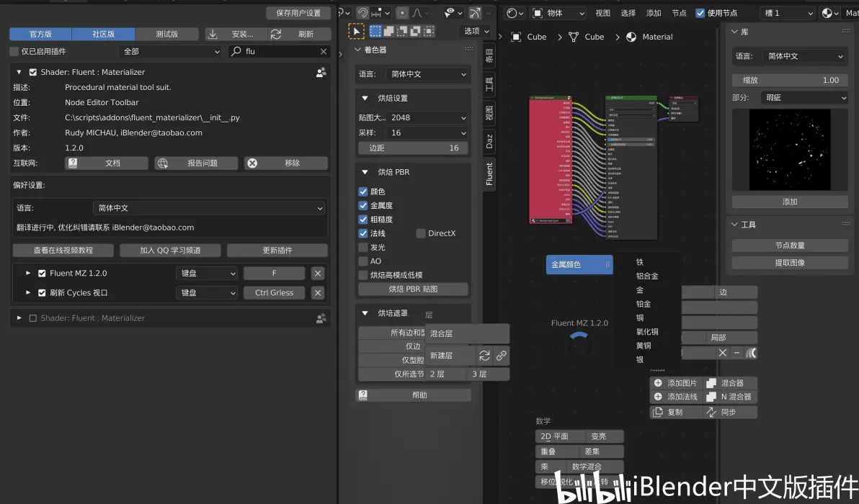Open the 贴图大小 2048 dropdown
Screen dimensions: 859x504
coord(413,117)
